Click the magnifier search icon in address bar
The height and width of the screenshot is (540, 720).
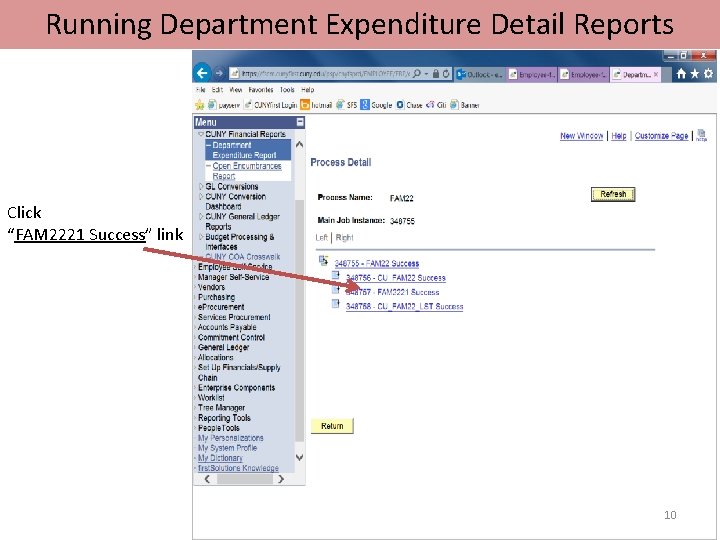click(x=416, y=73)
